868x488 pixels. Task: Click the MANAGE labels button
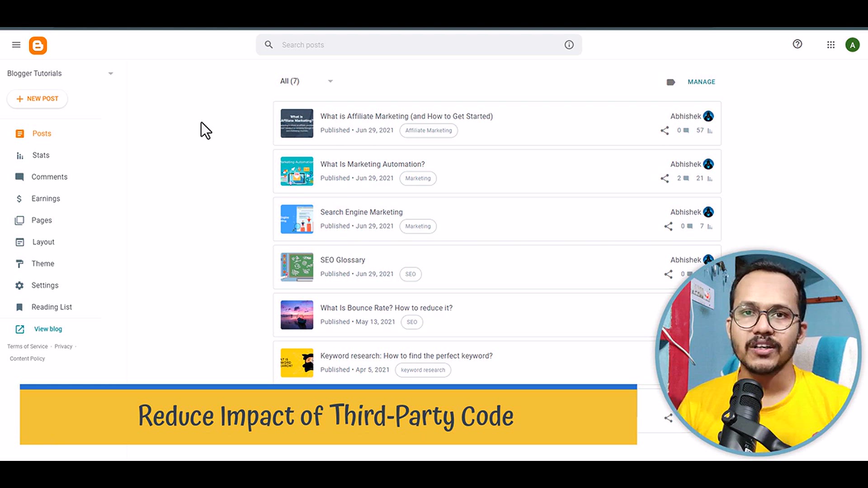point(701,82)
